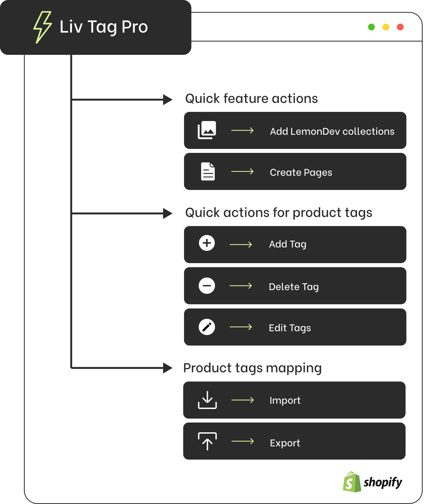The height and width of the screenshot is (504, 436).
Task: Click the Quick feature actions heading
Action: tap(251, 99)
